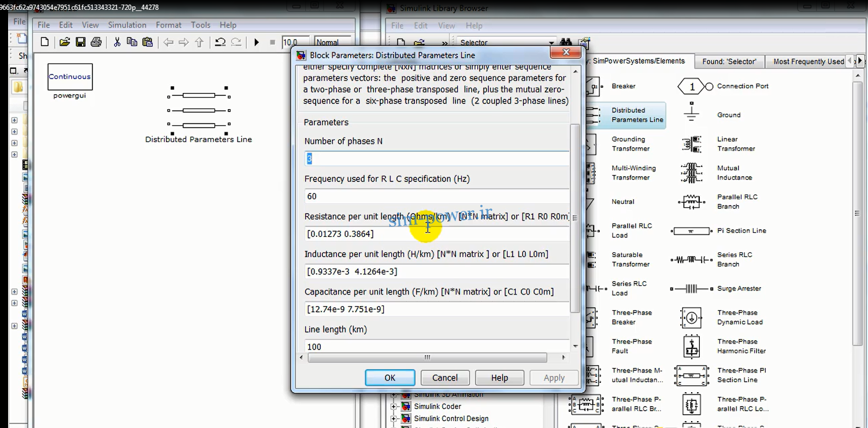The width and height of the screenshot is (868, 428).
Task: Click Help button in Block Parameters dialog
Action: [499, 378]
